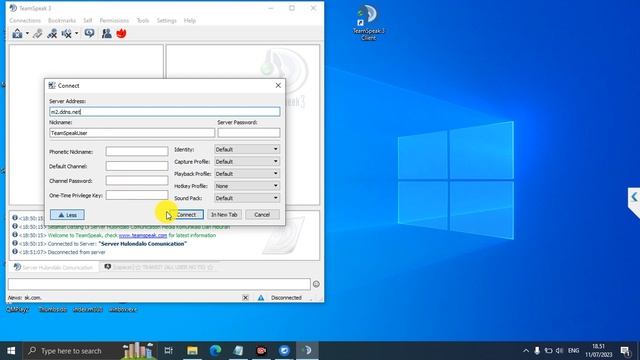Click the Disconnected from server log line

(x=76, y=252)
